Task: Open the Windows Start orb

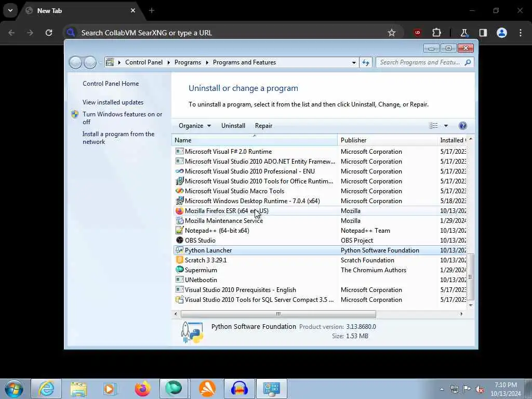Action: [x=14, y=389]
